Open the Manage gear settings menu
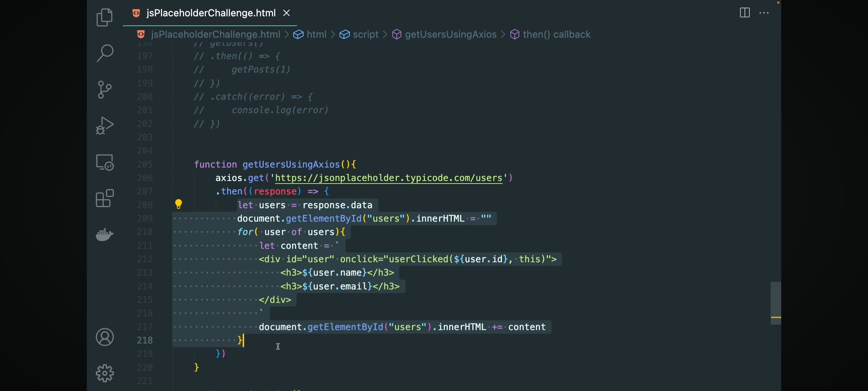The width and height of the screenshot is (868, 391). pos(105,373)
